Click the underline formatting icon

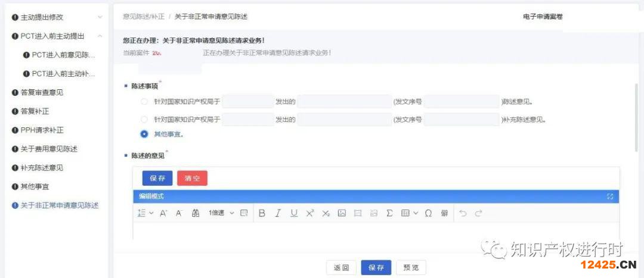click(294, 213)
